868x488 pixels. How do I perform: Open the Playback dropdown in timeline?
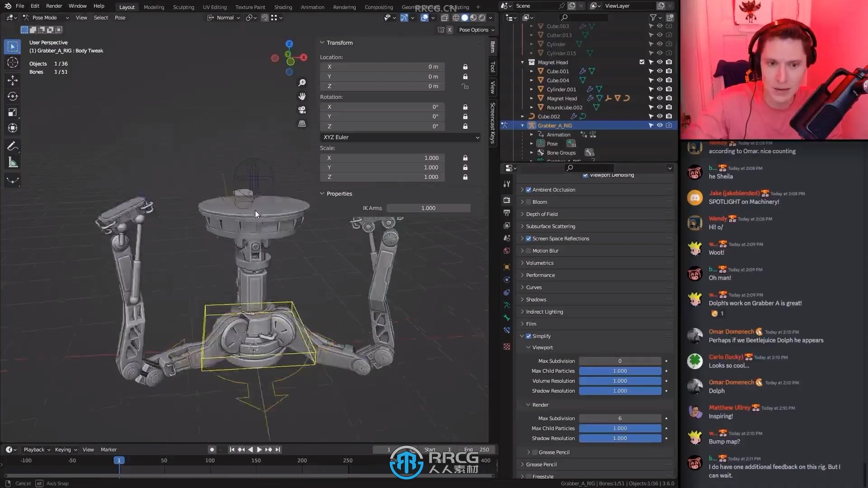37,450
